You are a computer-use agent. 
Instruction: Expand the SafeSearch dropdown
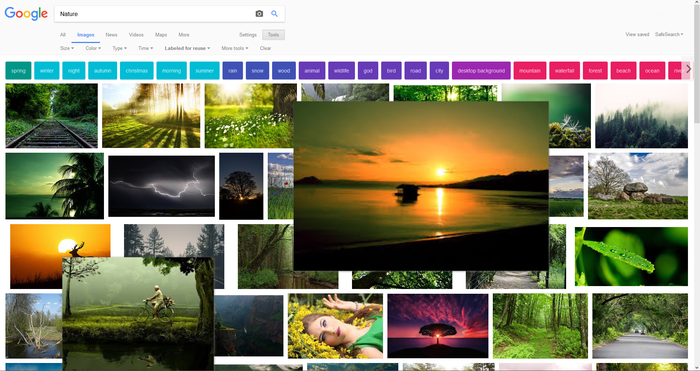[x=669, y=34]
